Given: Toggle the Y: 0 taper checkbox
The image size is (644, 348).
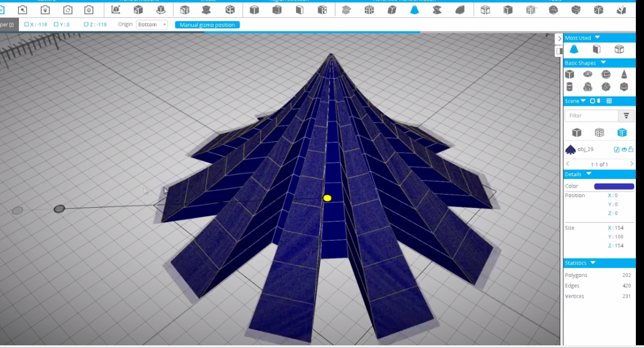Looking at the screenshot, I should point(56,24).
